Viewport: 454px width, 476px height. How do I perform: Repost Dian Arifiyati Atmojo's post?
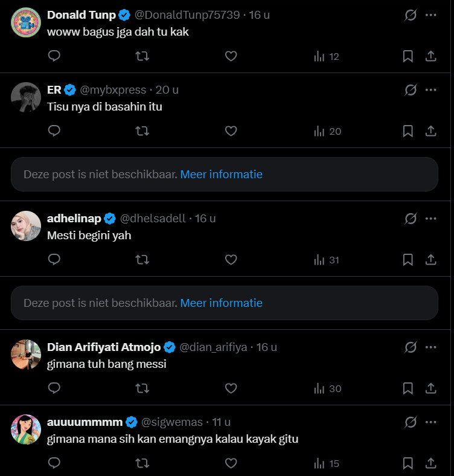(x=142, y=388)
